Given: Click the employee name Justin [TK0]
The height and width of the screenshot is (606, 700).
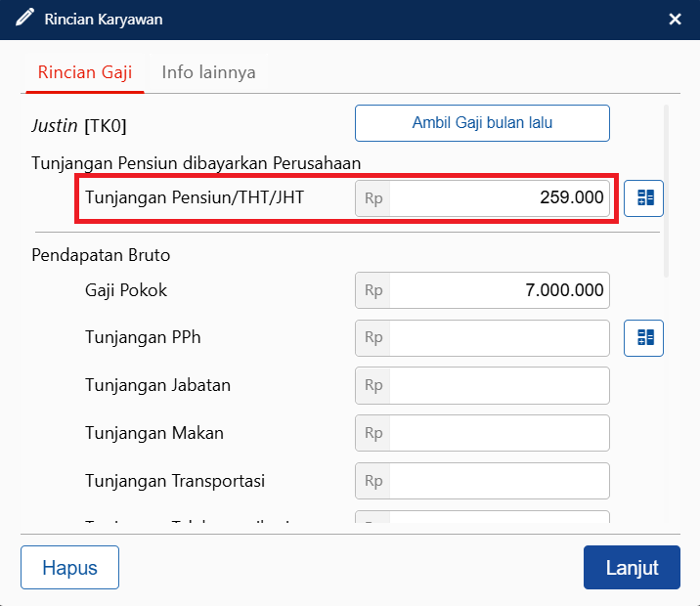Looking at the screenshot, I should [79, 126].
